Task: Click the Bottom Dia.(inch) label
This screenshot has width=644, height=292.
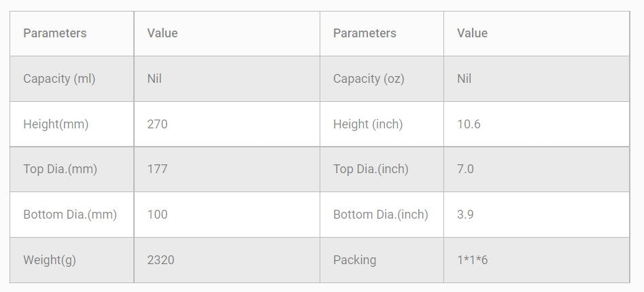Action: 381,215
